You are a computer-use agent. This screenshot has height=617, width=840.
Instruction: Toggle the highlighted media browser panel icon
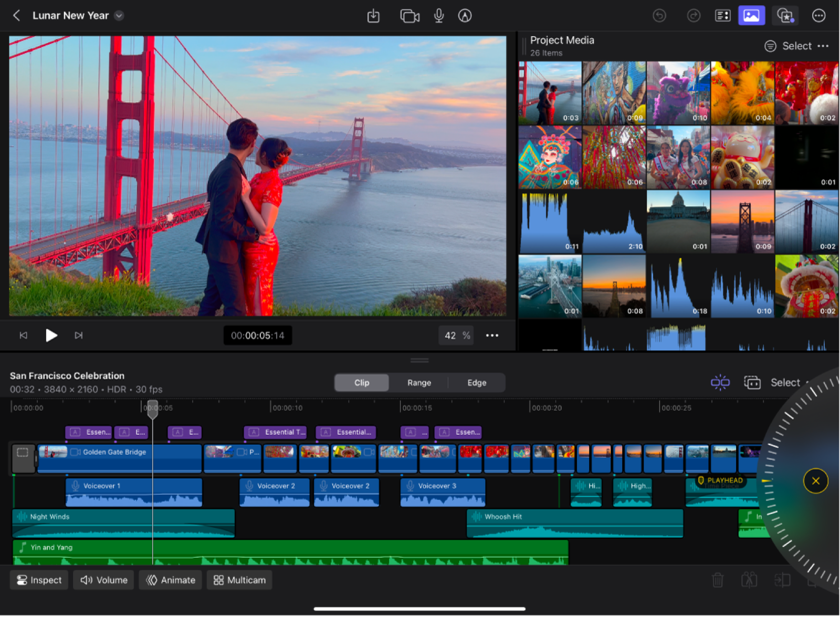tap(752, 16)
